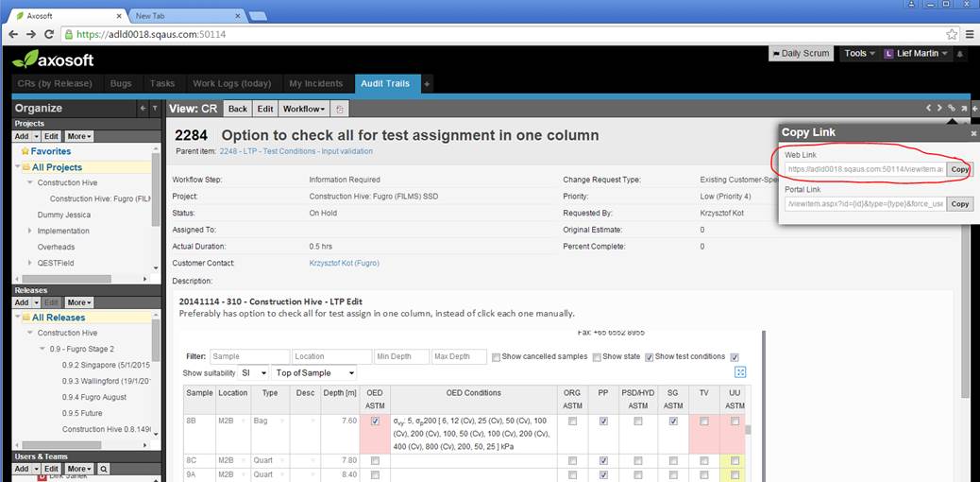The height and width of the screenshot is (482, 980).
Task: Switch to the Bugs tab
Action: point(121,84)
